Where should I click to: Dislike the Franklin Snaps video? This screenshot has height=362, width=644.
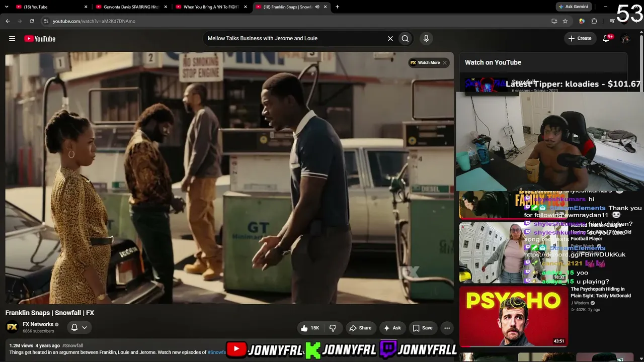333,328
